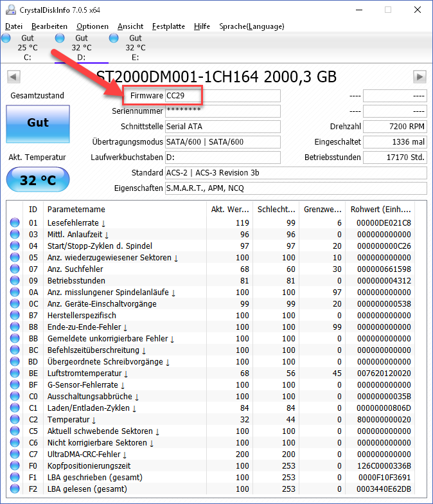The image size is (433, 504).
Task: Click status orb of Lesefehlerrate row
Action: [15, 222]
